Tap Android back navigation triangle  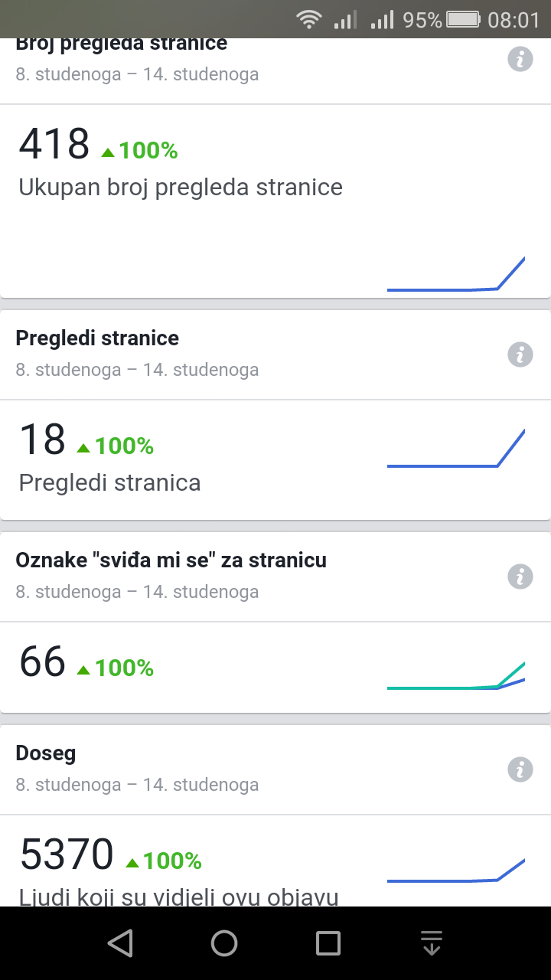(120, 943)
